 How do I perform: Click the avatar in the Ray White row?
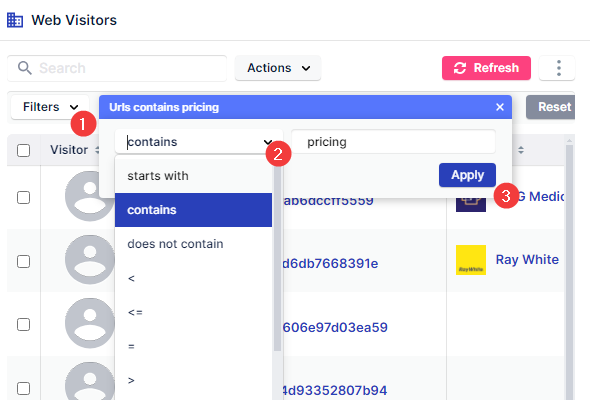[90, 260]
